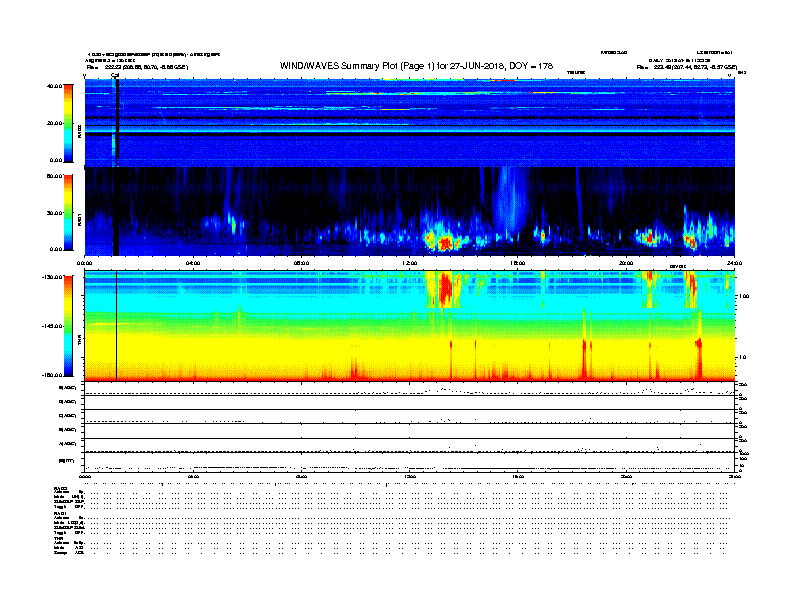Click the -145.00 label on TNR scale
Screen dimensions: 792x612
pos(52,326)
